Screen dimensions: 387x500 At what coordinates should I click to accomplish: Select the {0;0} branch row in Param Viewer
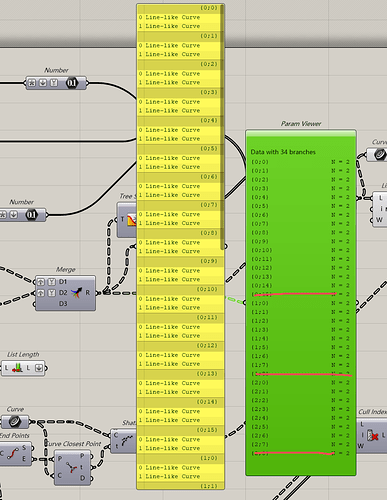pyautogui.click(x=301, y=162)
